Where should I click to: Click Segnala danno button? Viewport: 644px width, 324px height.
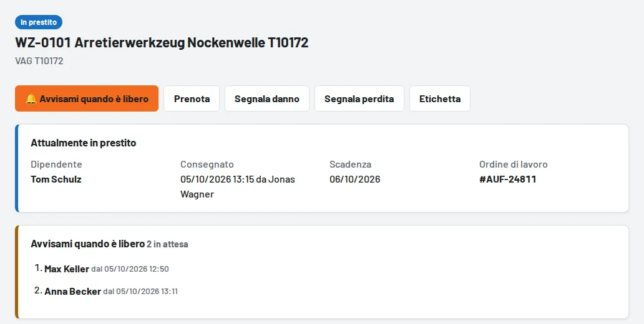267,98
